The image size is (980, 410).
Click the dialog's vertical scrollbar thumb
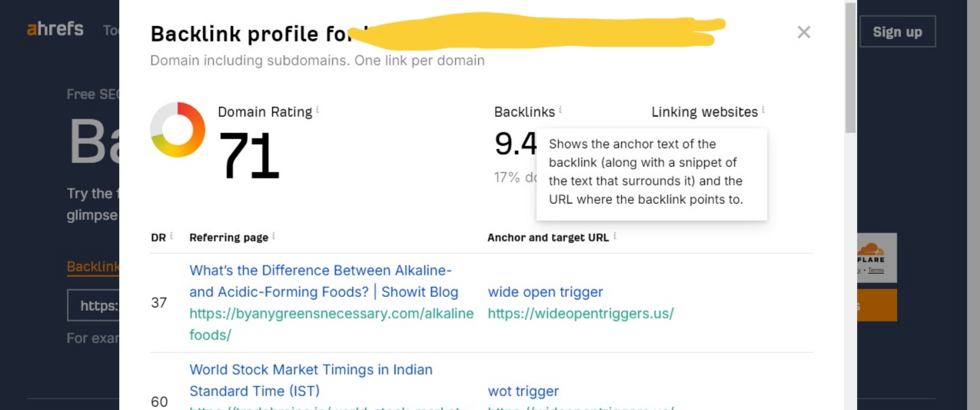[x=850, y=69]
